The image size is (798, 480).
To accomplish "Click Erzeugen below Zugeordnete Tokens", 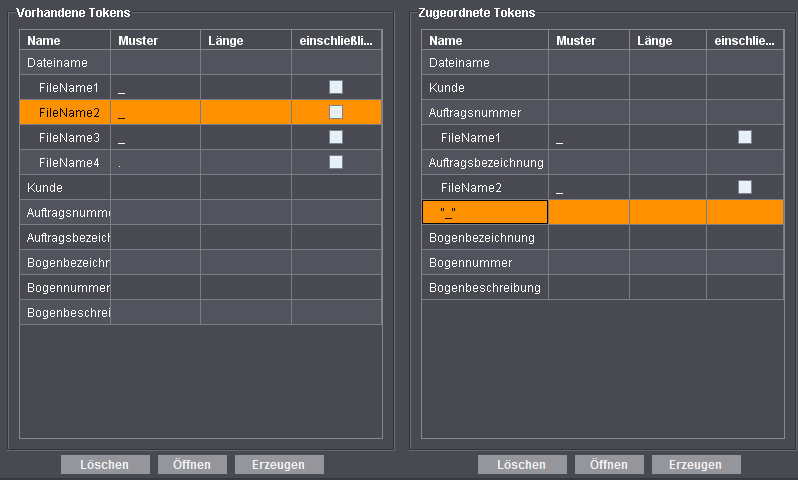I will [696, 465].
